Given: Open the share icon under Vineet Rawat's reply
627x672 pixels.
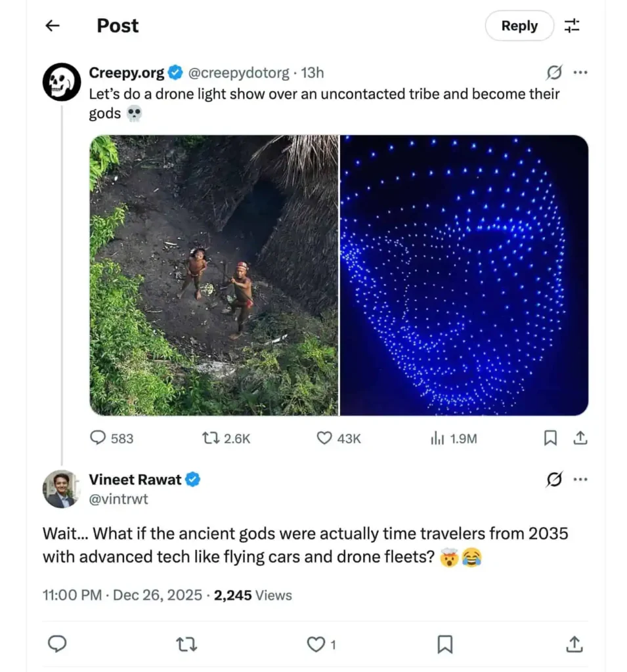Looking at the screenshot, I should pos(574,644).
